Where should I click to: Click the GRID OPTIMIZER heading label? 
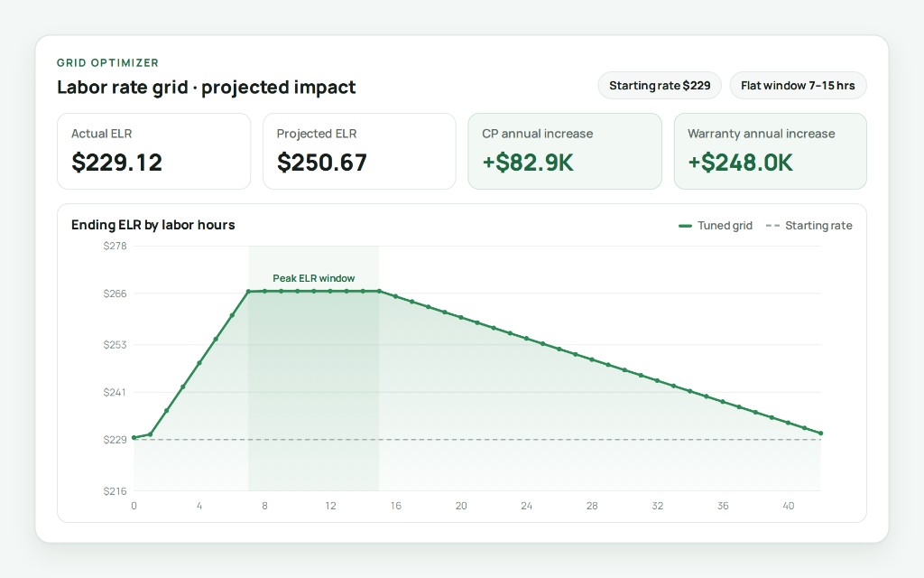(108, 62)
